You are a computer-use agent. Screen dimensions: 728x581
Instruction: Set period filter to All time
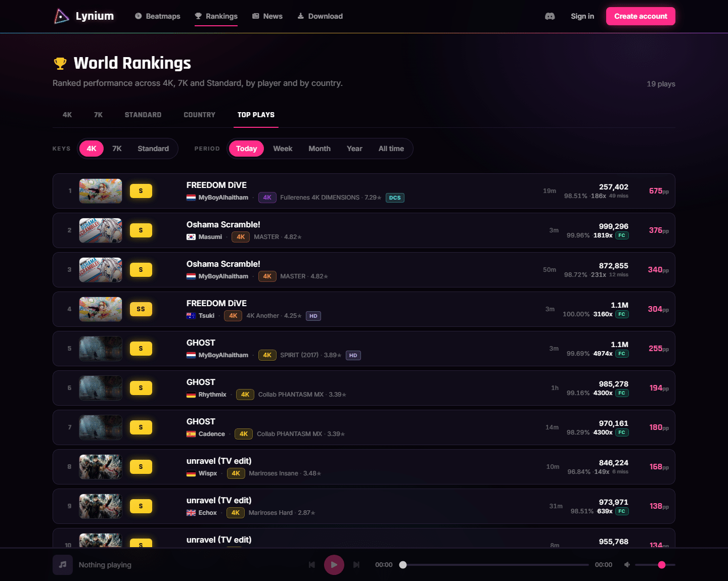tap(391, 149)
